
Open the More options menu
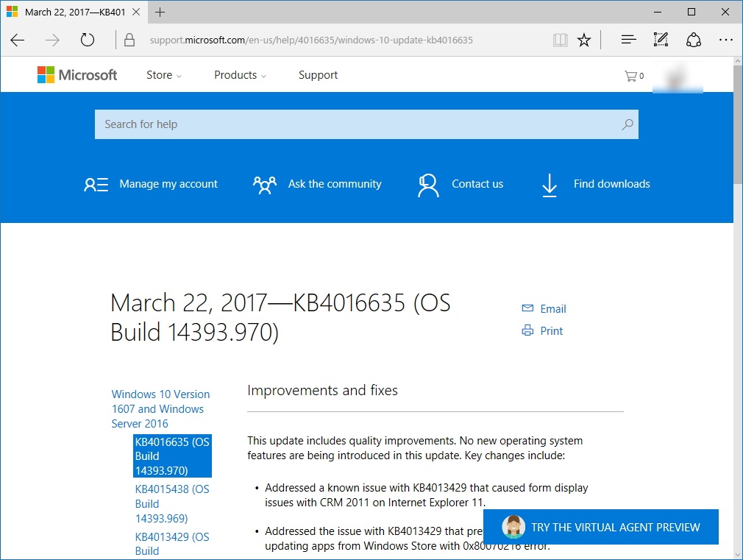pos(726,40)
